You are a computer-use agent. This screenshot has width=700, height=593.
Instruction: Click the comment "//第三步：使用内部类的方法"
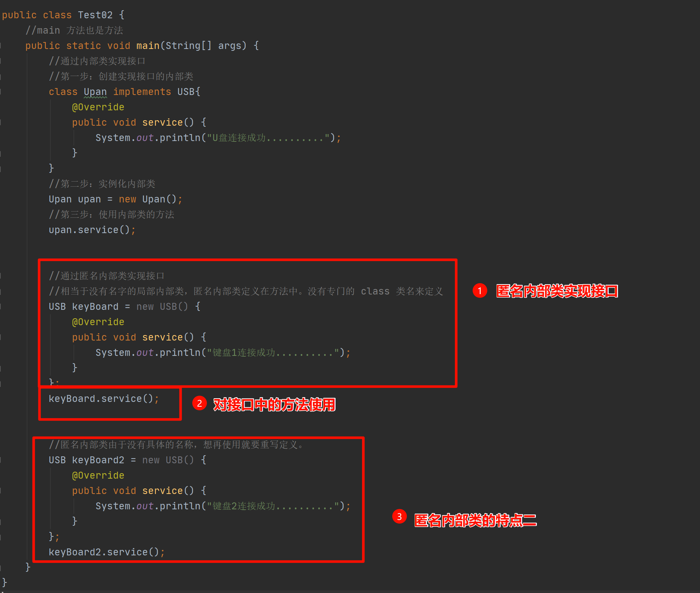[x=111, y=214]
